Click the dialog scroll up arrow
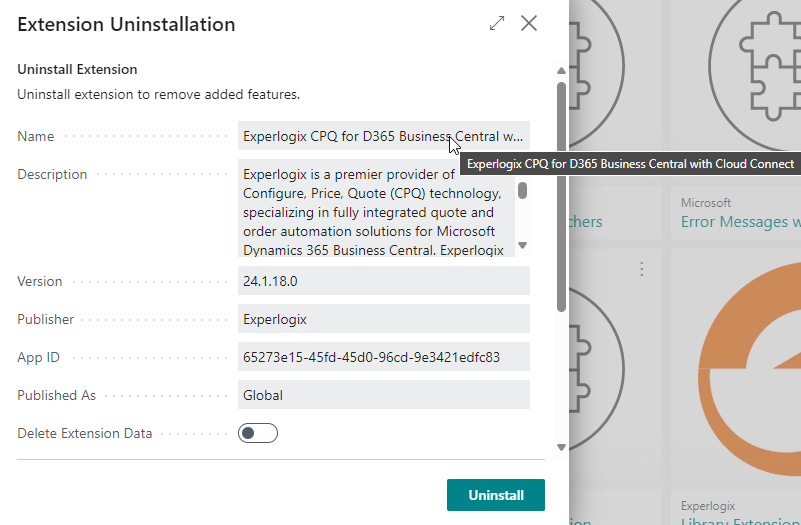Screen dimensions: 801x525 point(561,70)
